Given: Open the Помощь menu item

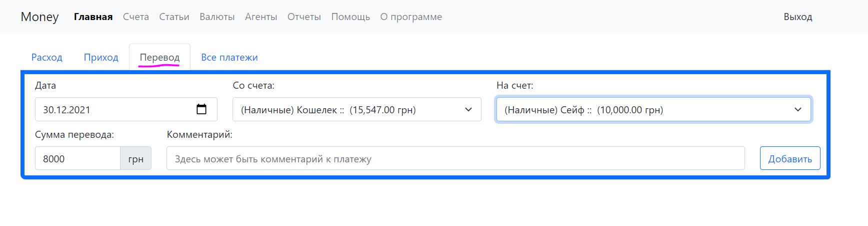Looking at the screenshot, I should click(350, 17).
